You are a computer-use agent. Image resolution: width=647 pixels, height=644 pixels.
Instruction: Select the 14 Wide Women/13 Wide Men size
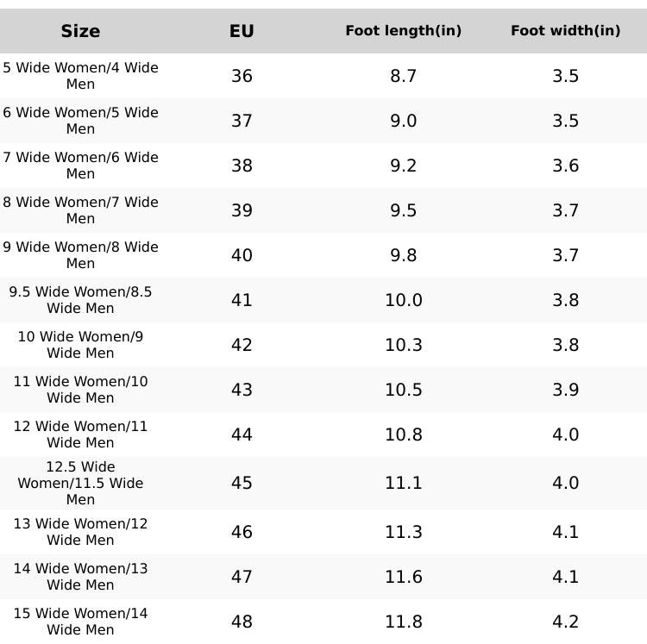[x=80, y=577]
